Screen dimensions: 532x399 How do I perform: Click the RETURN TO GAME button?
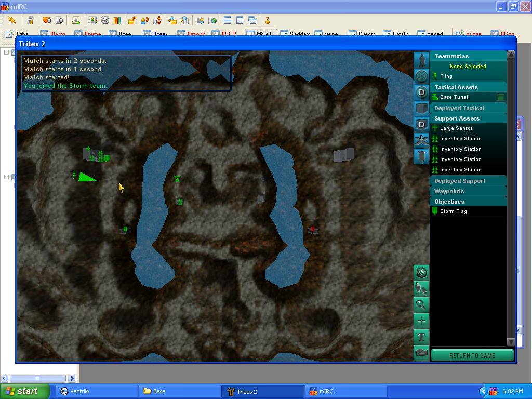[x=472, y=355]
